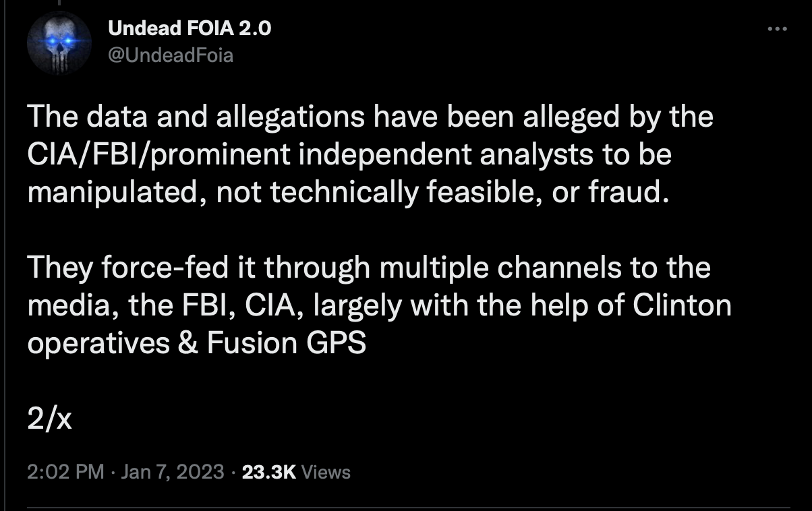Open Undead FOIA 2.0 profile name

190,29
